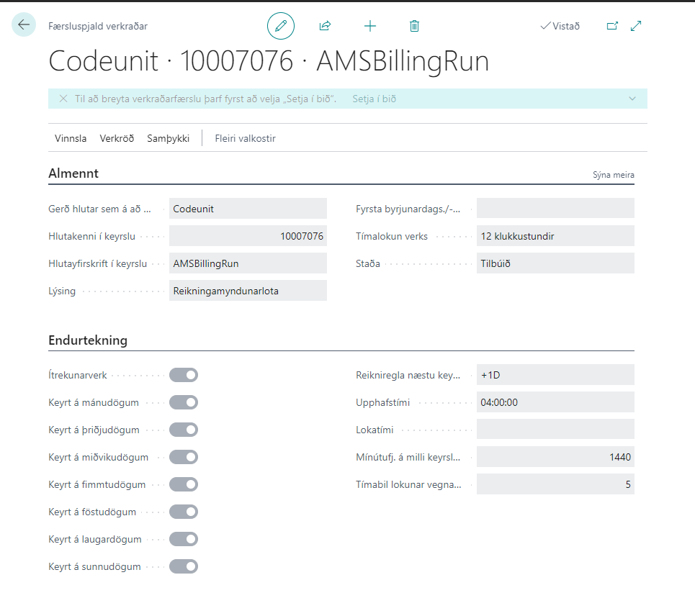The height and width of the screenshot is (616, 695).
Task: Toggle the Ítrekunarverk switch
Action: click(184, 375)
